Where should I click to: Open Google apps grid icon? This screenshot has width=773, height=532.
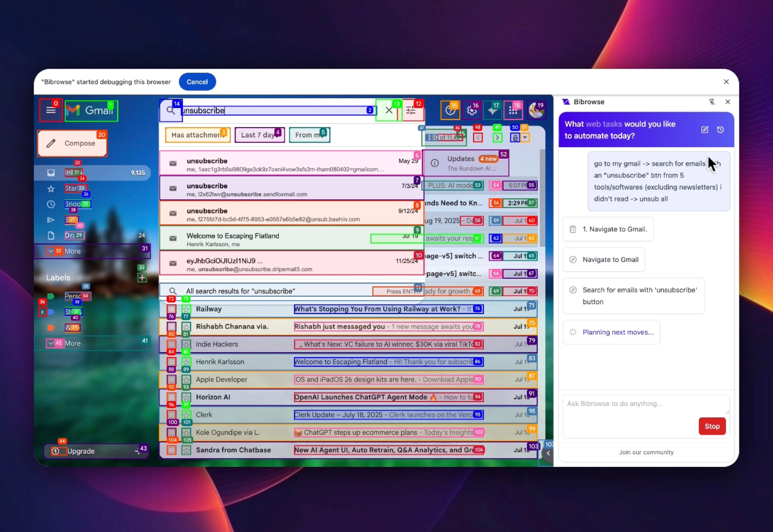pyautogui.click(x=513, y=110)
